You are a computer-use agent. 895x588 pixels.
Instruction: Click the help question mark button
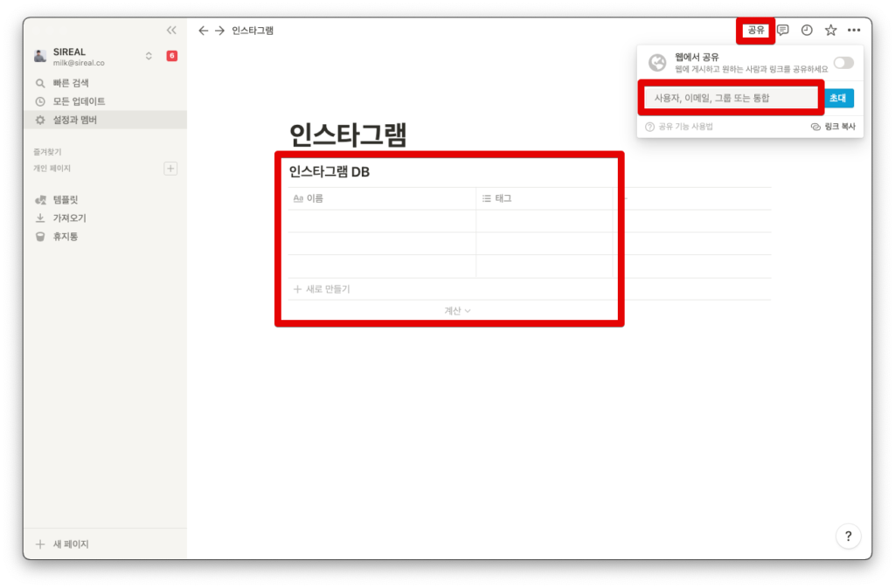[x=848, y=536]
